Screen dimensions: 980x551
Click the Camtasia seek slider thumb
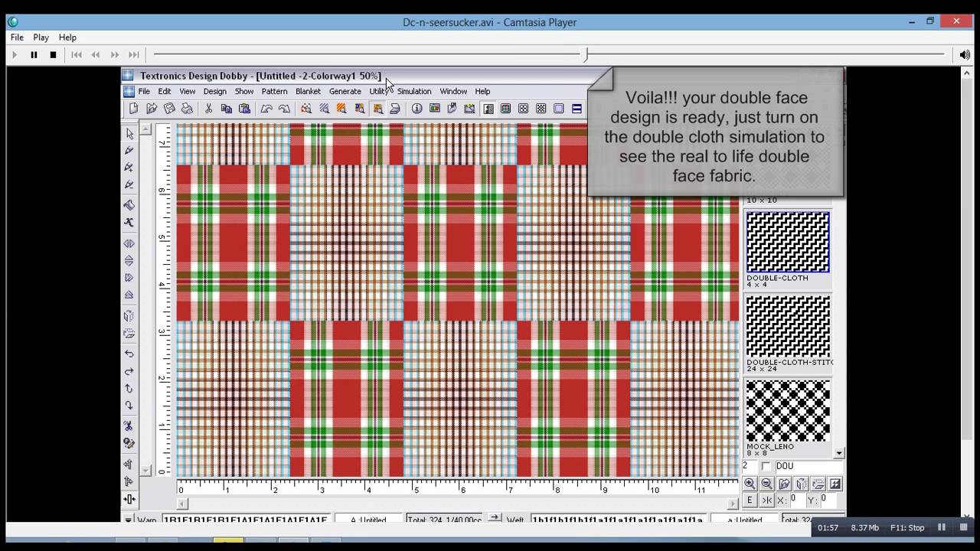click(x=586, y=54)
